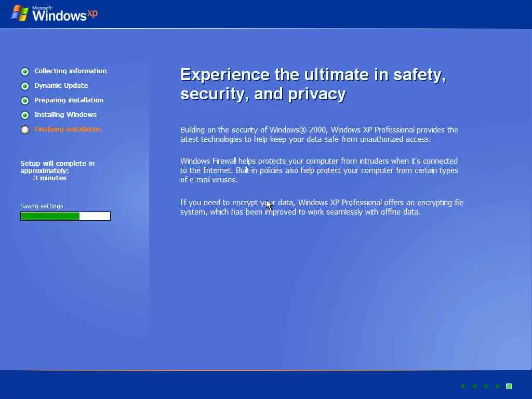Click the 'Collecting information' step text
The width and height of the screenshot is (532, 399).
pyautogui.click(x=71, y=71)
